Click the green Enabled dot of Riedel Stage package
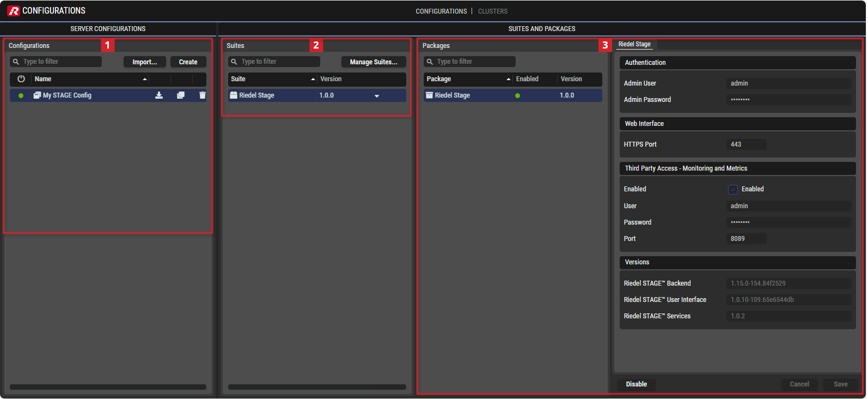 point(517,96)
